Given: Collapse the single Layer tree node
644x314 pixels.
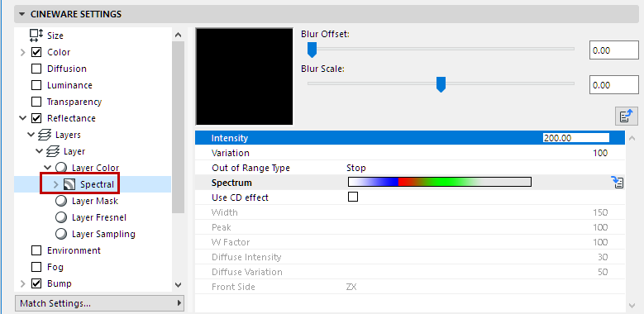Looking at the screenshot, I should tap(39, 151).
